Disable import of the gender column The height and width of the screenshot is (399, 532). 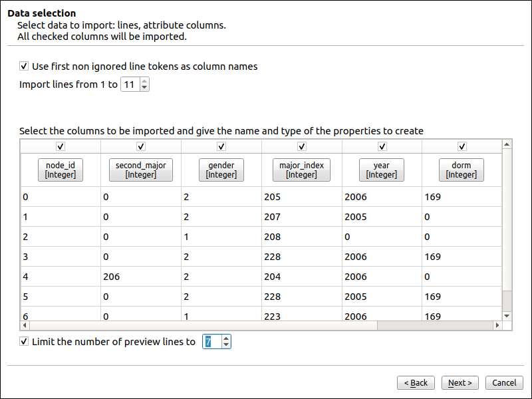(x=221, y=146)
